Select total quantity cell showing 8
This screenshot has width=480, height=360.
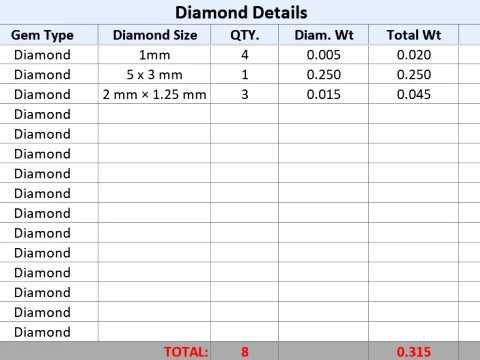click(245, 351)
